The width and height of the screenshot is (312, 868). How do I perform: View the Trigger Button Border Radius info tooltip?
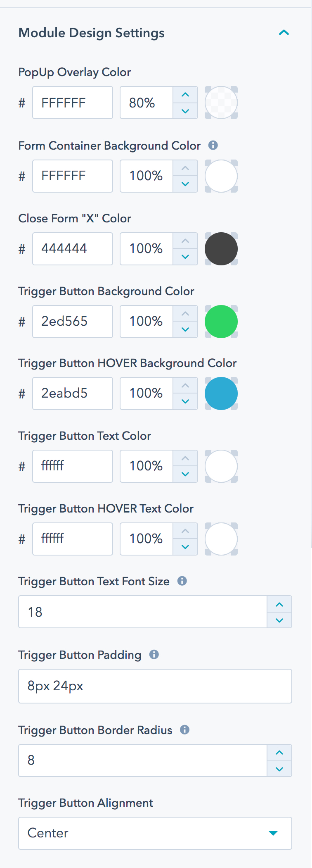point(185,730)
